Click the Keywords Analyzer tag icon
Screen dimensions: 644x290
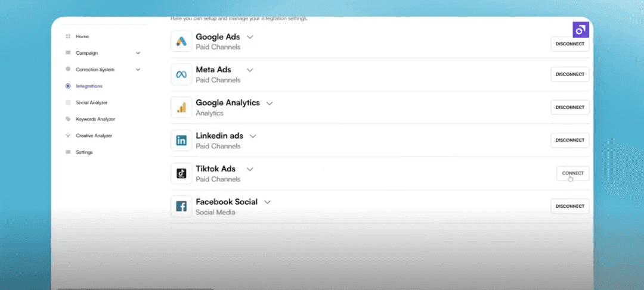[x=68, y=119]
